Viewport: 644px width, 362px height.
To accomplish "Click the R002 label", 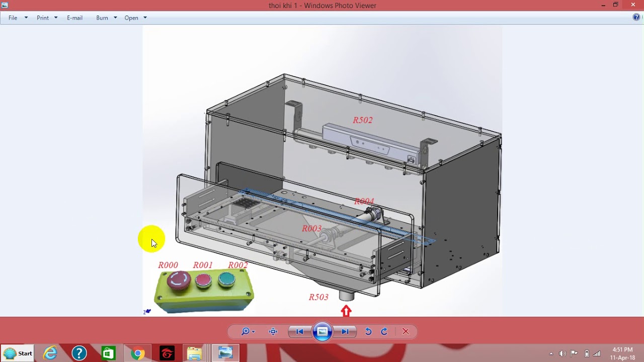I will coord(238,265).
